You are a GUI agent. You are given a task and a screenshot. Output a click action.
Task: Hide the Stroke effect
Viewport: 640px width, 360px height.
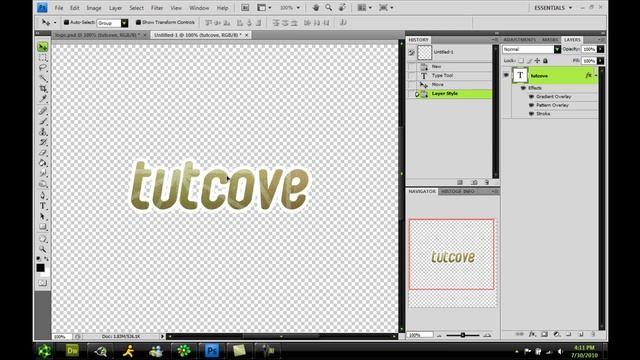pyautogui.click(x=531, y=114)
